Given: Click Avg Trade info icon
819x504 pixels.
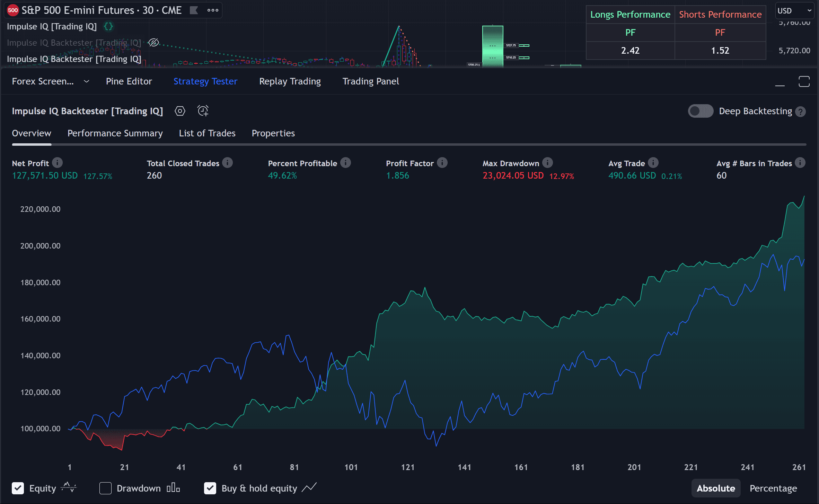Looking at the screenshot, I should [x=653, y=163].
